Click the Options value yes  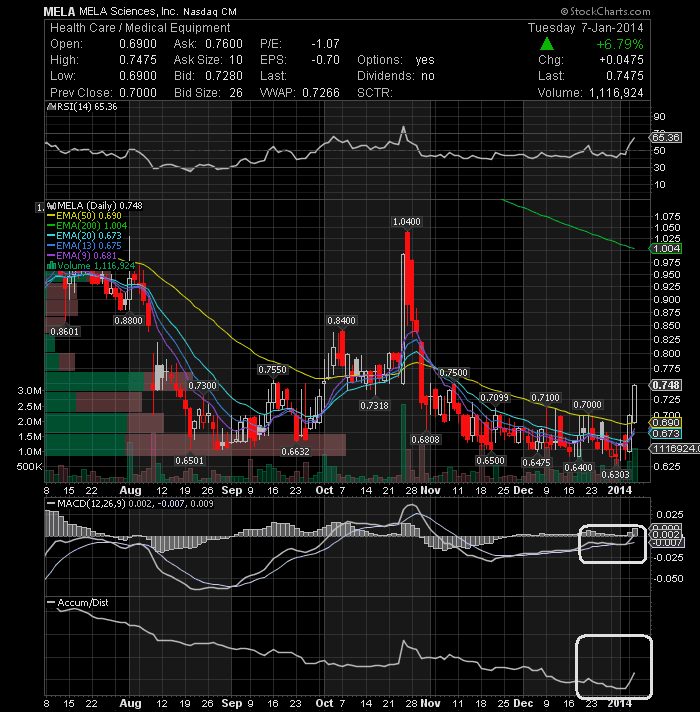tap(424, 60)
